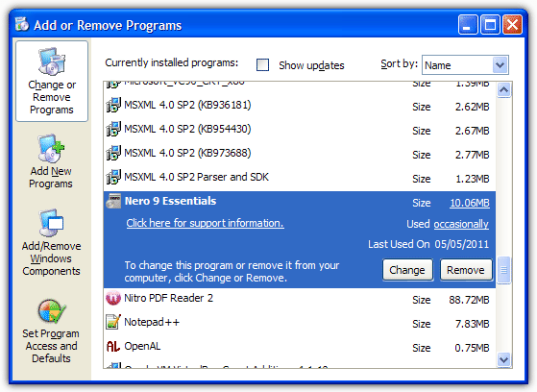Select the MSXML 4.0 SP2 Parser and SDK icon
This screenshot has height=392, width=537.
tap(113, 177)
